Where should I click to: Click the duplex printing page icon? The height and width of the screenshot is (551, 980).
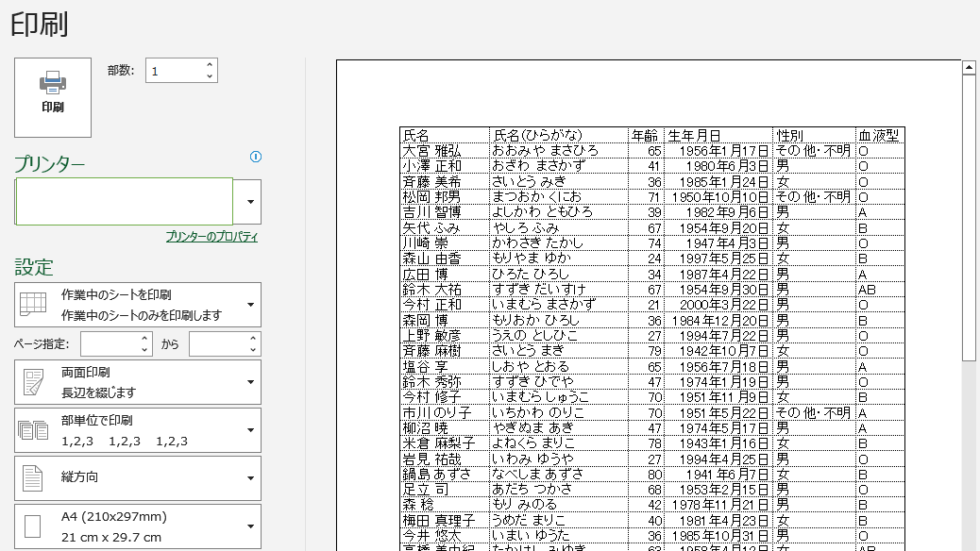click(33, 382)
